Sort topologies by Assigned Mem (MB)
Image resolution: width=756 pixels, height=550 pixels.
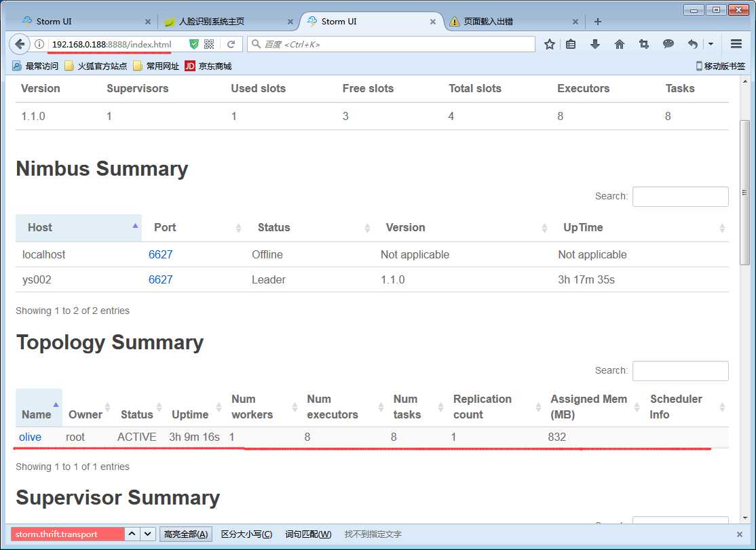pos(594,408)
